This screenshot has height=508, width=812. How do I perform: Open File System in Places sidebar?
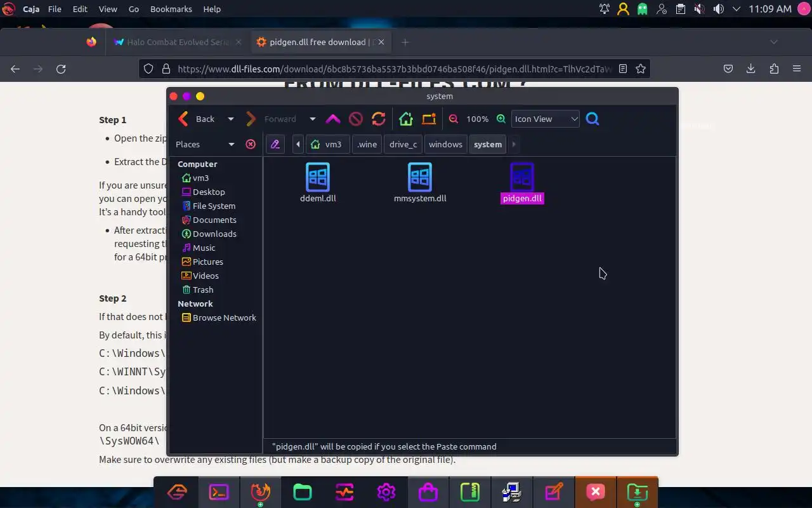tap(209, 206)
